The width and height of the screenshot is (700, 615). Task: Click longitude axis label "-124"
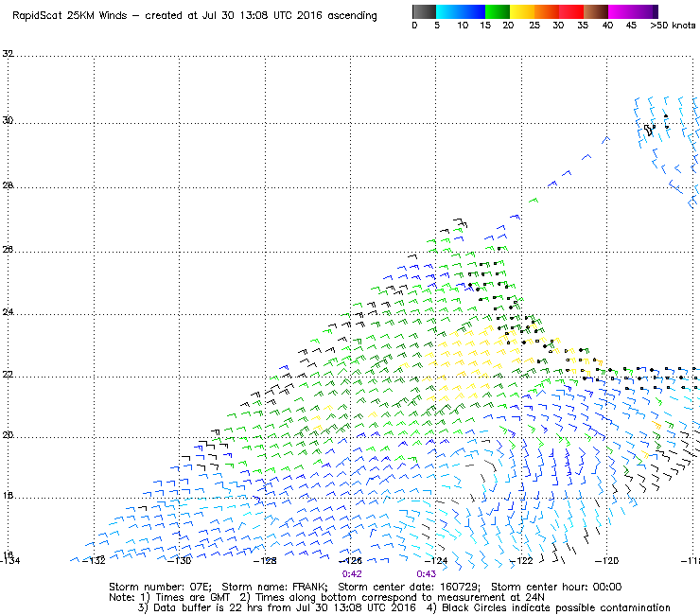(x=436, y=560)
